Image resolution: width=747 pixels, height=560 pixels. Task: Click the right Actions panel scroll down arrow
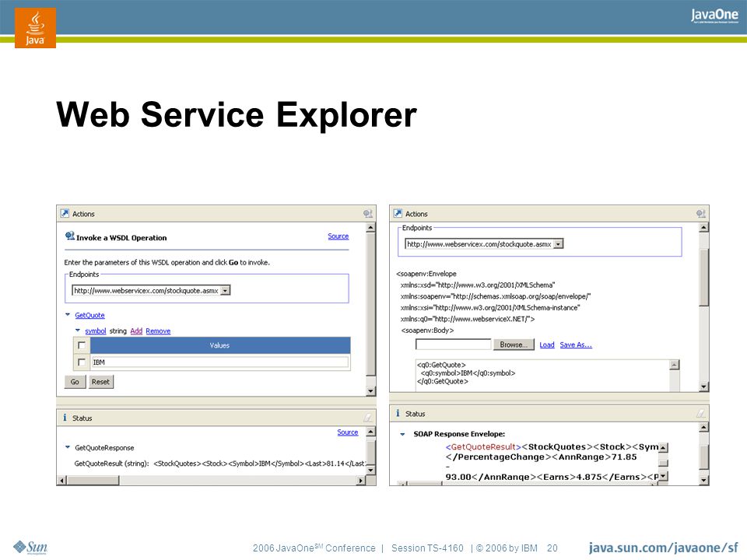pyautogui.click(x=703, y=387)
